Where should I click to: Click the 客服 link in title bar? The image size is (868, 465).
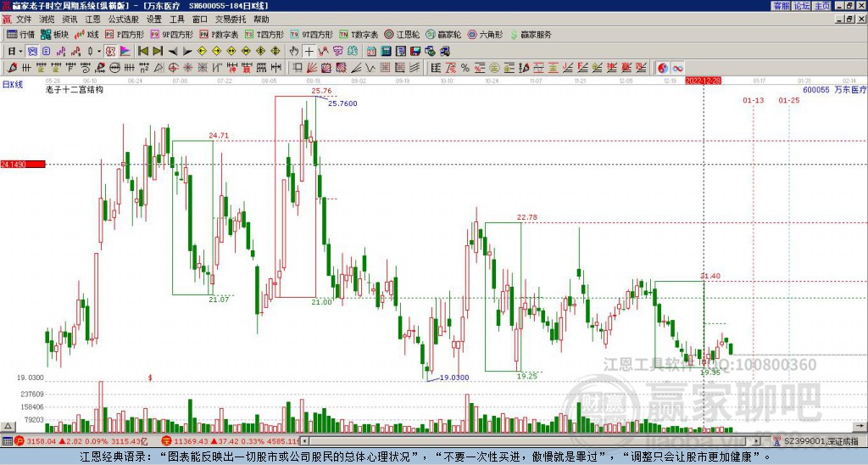point(781,6)
